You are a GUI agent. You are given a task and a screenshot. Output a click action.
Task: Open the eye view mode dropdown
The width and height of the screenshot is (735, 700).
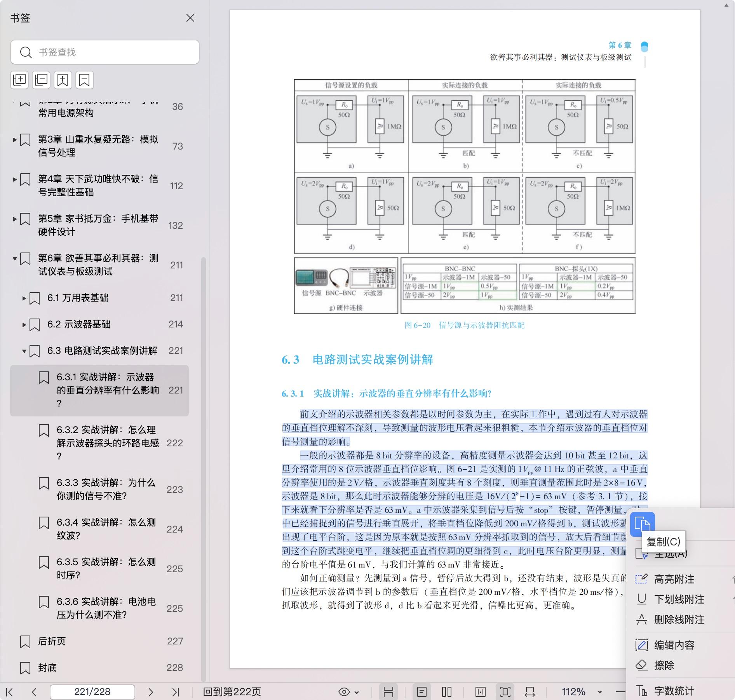coord(348,692)
